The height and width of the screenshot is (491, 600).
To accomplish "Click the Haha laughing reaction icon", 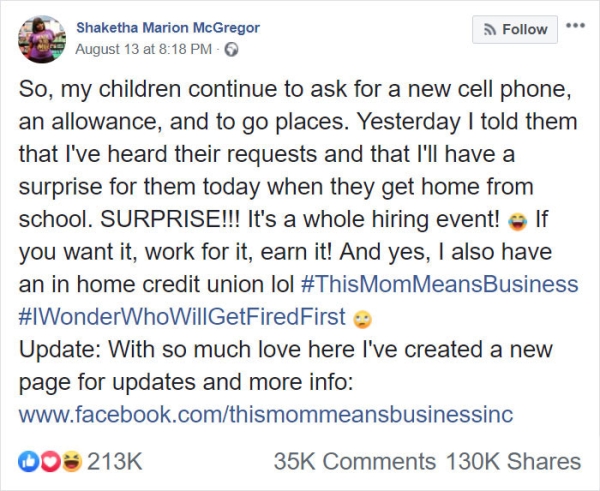I will point(70,461).
